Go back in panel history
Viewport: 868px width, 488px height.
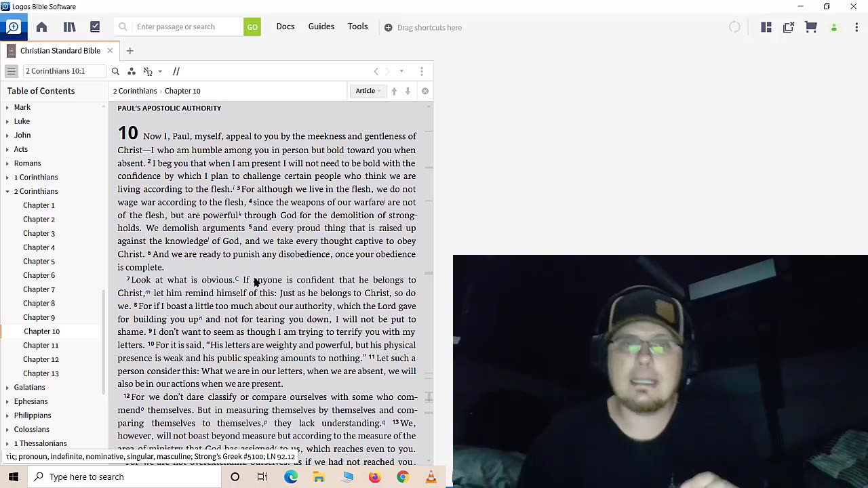click(376, 71)
